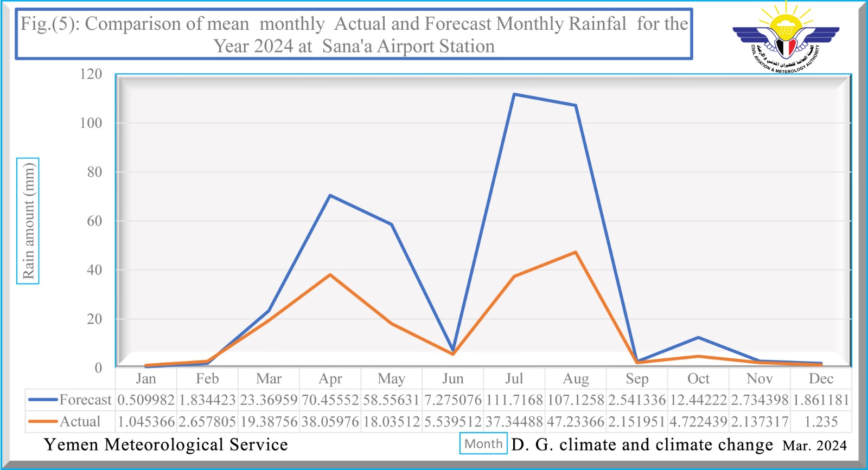Click Forecast value 7.275076 for Jun

(452, 400)
